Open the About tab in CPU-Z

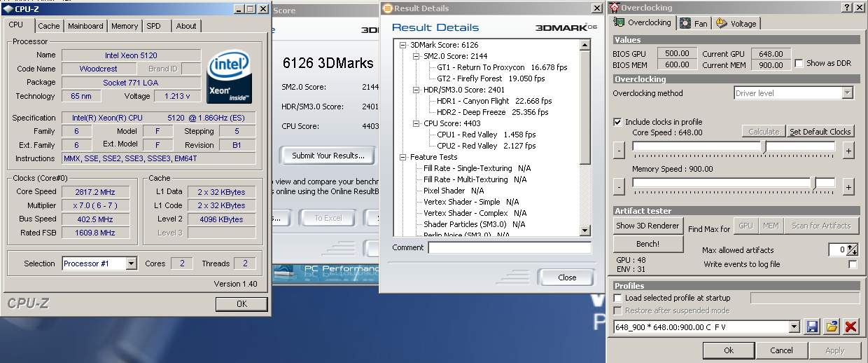point(186,26)
